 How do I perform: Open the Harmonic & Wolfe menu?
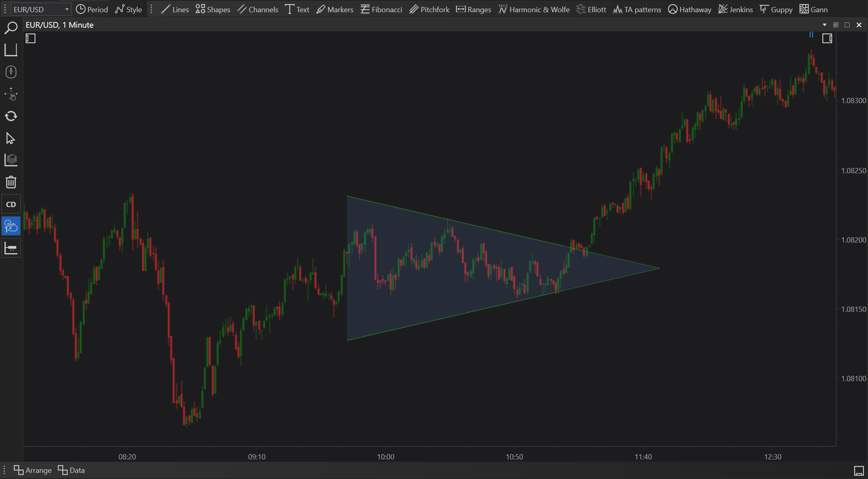pyautogui.click(x=534, y=9)
